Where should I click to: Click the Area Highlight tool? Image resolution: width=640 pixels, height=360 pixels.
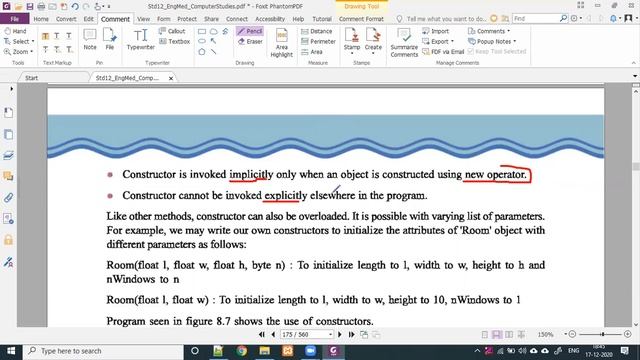point(282,42)
